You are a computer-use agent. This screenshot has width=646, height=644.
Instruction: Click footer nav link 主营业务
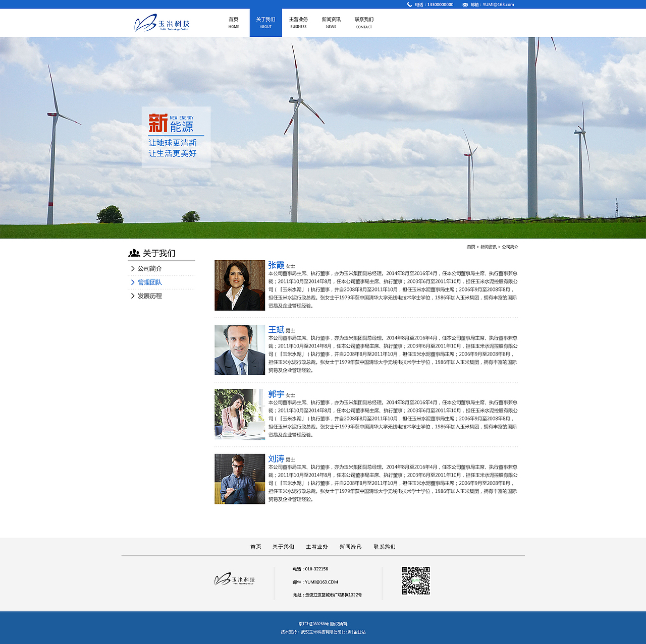coord(317,547)
